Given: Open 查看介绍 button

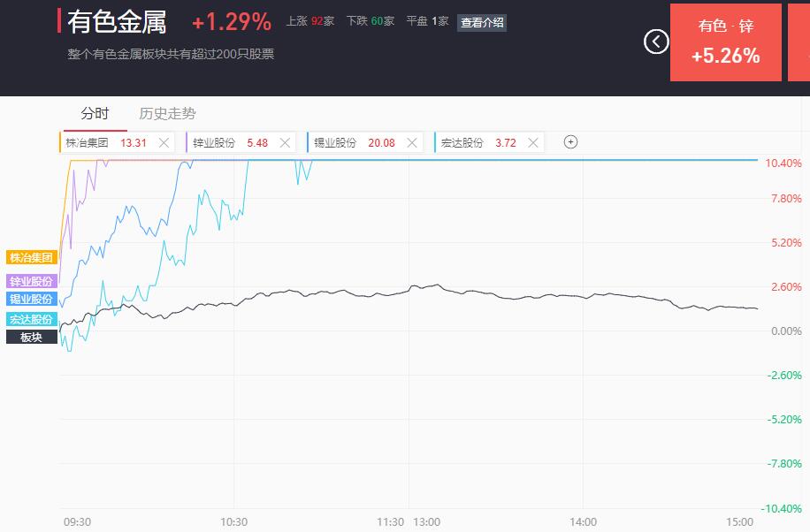Looking at the screenshot, I should tap(481, 22).
